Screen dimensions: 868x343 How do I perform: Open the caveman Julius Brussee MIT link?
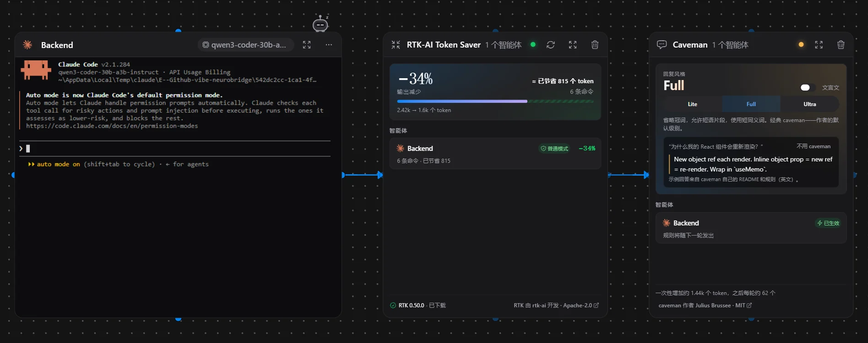[705, 305]
